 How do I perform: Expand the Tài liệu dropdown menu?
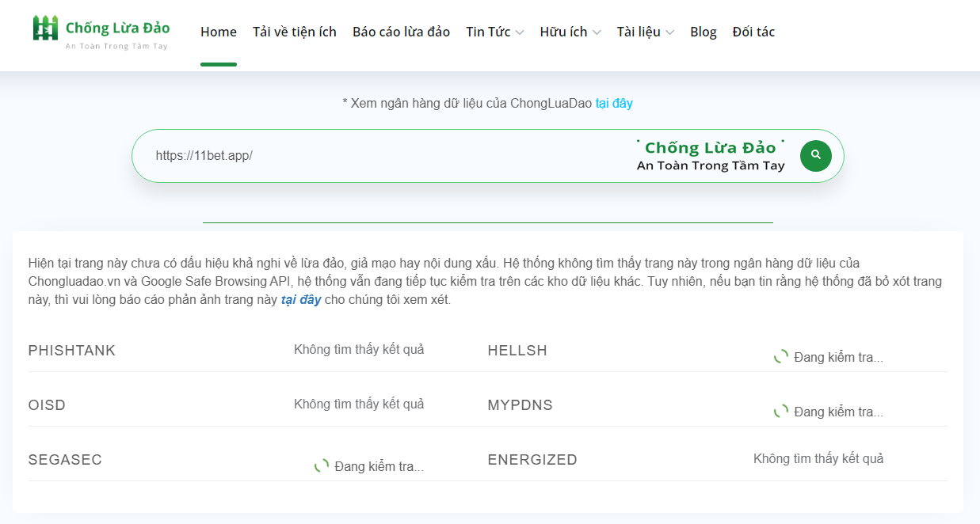click(x=646, y=32)
